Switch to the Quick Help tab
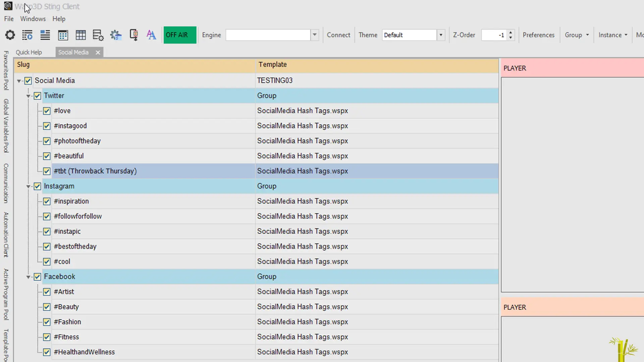The width and height of the screenshot is (644, 362). click(x=29, y=52)
